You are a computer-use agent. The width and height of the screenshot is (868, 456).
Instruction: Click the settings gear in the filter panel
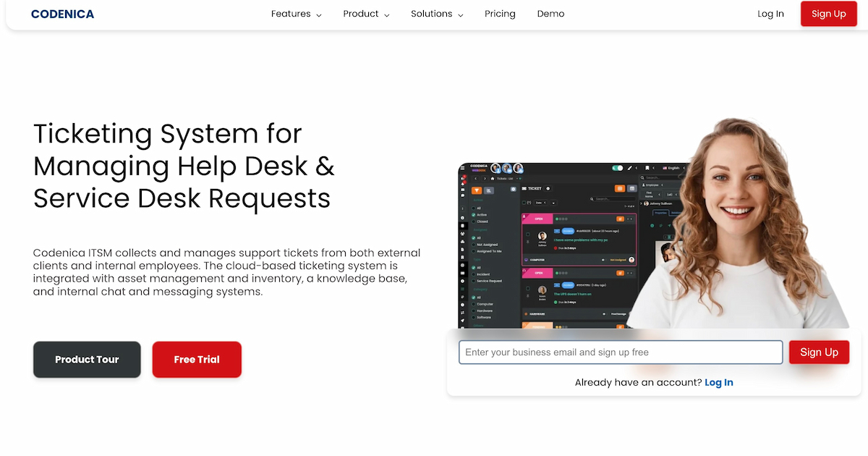click(513, 190)
